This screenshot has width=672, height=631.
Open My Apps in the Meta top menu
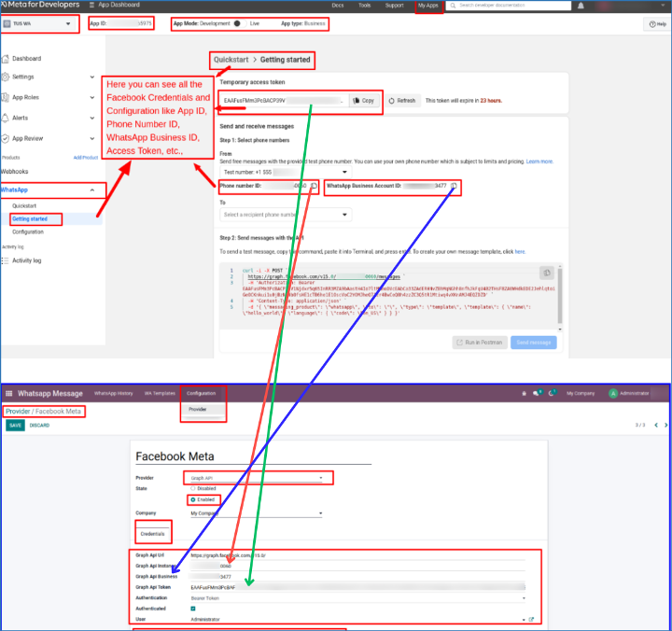click(428, 6)
